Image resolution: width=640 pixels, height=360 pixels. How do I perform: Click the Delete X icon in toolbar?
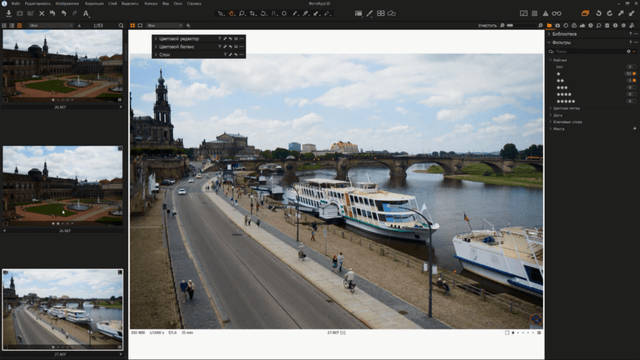42,13
